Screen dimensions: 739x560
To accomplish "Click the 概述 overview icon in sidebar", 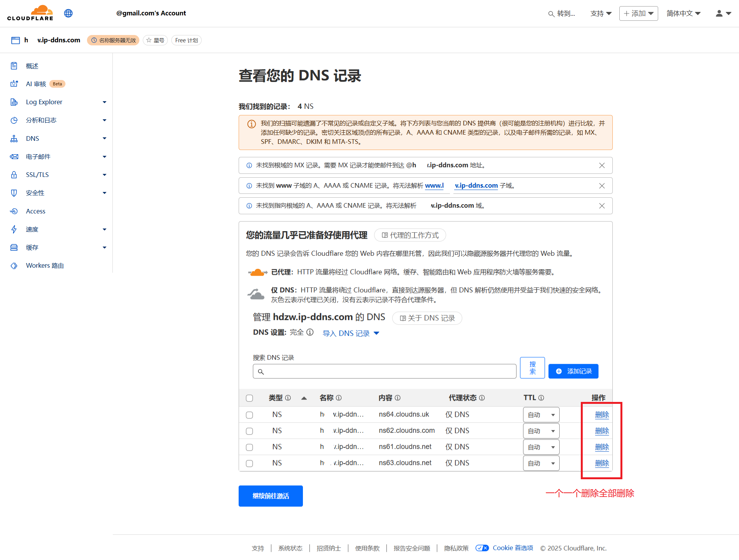I will [x=14, y=66].
